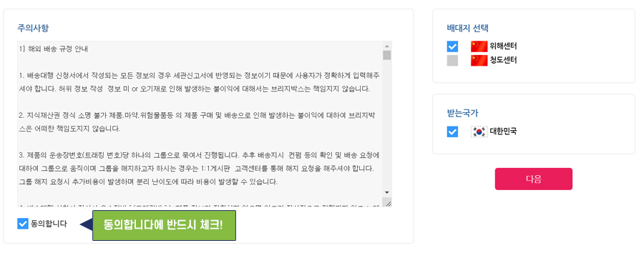This screenshot has width=644, height=258.
Task: Click the scroll down arrow in notice box
Action: (387, 192)
